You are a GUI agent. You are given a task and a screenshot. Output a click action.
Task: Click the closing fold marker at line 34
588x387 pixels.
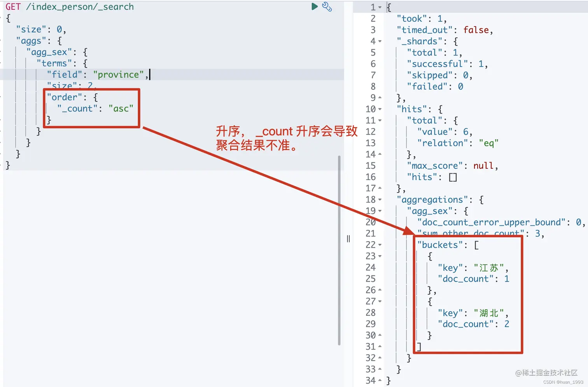coord(380,380)
